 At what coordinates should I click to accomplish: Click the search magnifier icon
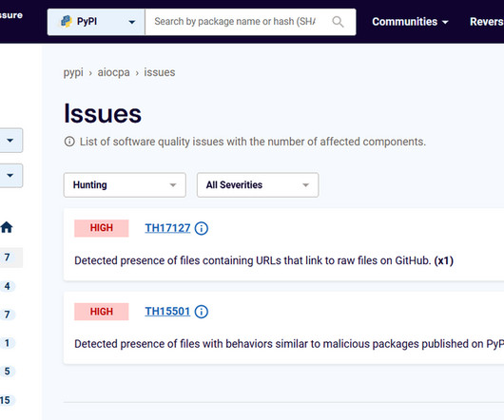pyautogui.click(x=338, y=22)
